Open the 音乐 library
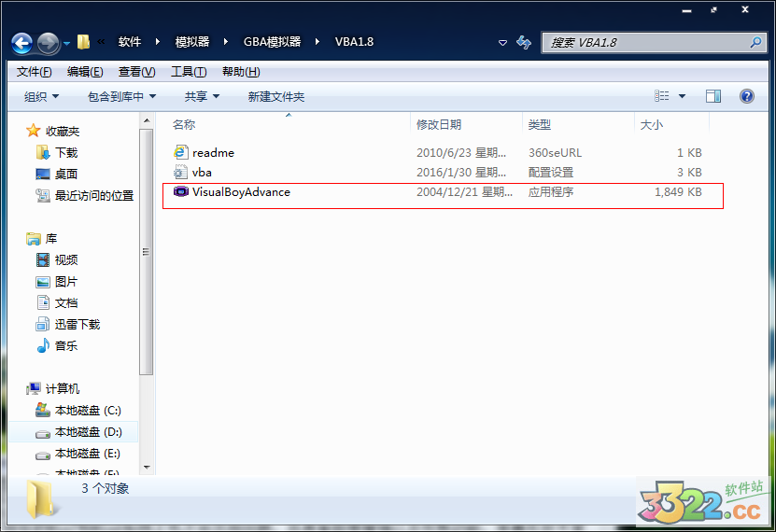 (65, 345)
